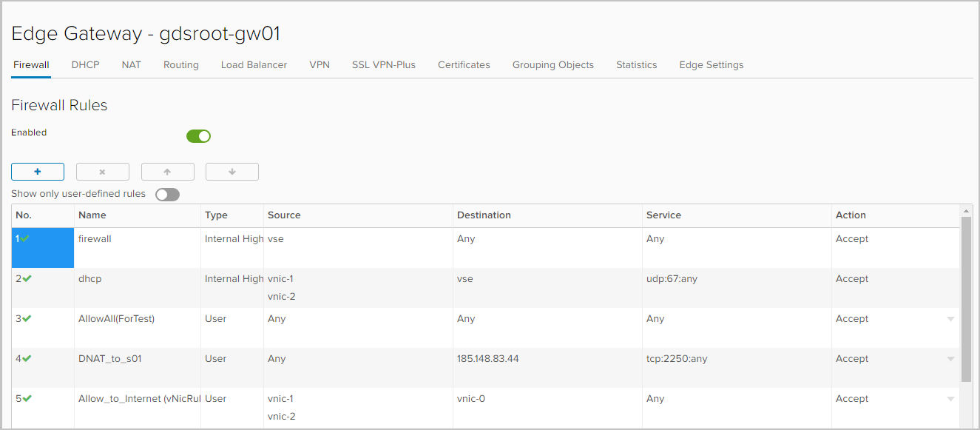Select the move rule up arrow icon

click(x=167, y=171)
